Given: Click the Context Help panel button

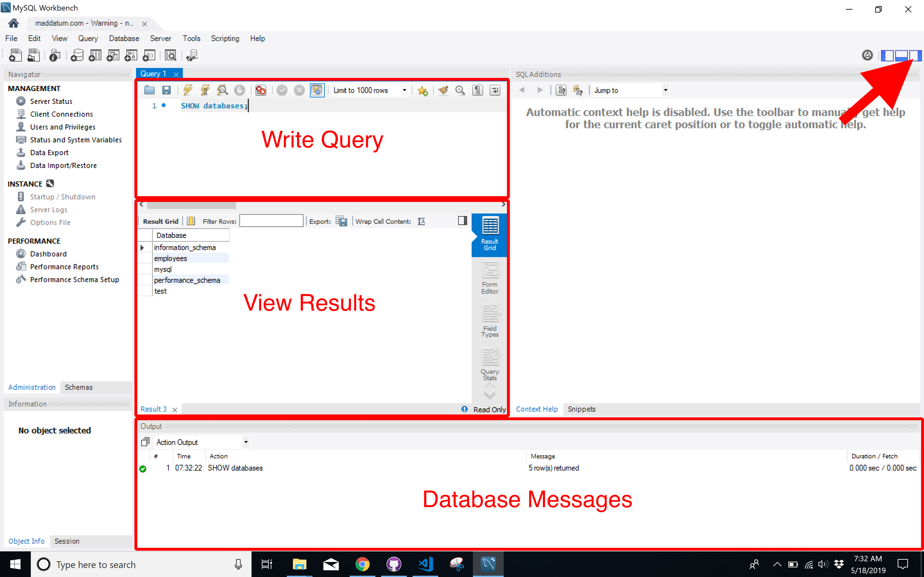Looking at the screenshot, I should (537, 408).
